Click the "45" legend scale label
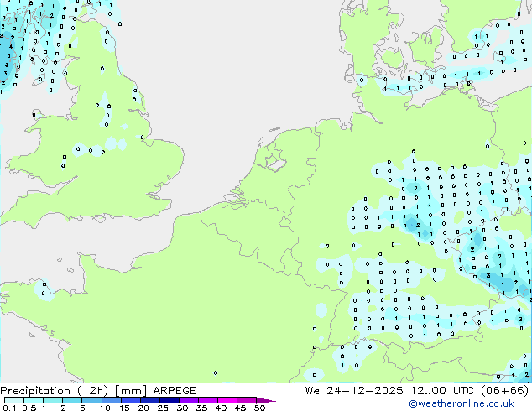This screenshot has height=411, width=532. click(x=240, y=408)
